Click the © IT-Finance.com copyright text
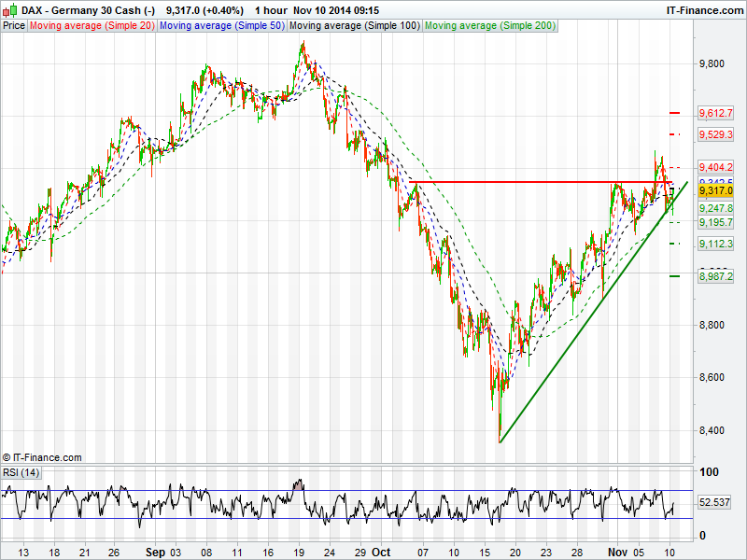 42,457
